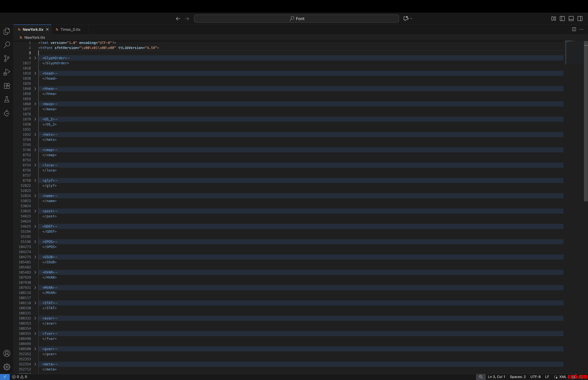Open the Extensions view
The width and height of the screenshot is (588, 380).
click(7, 86)
